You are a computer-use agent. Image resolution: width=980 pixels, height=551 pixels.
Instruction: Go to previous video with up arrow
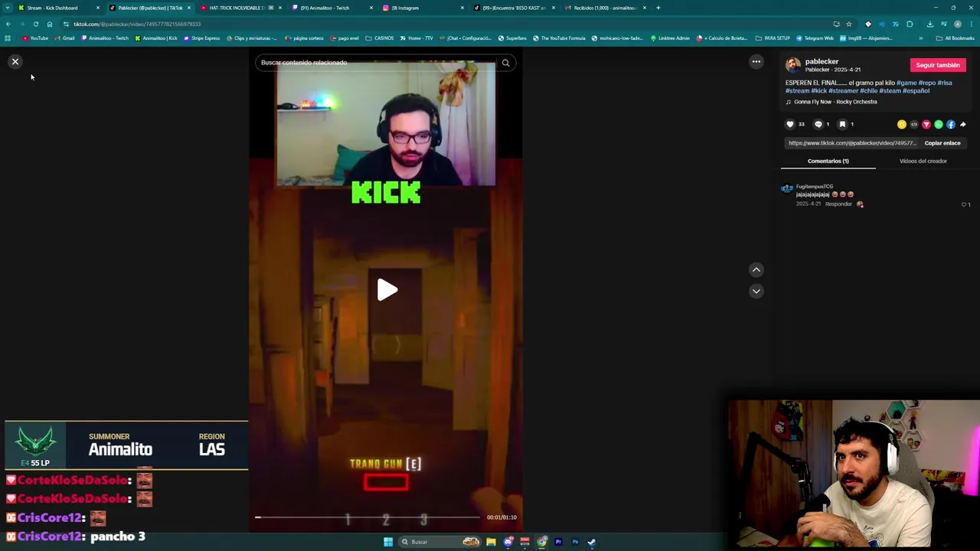coord(756,269)
